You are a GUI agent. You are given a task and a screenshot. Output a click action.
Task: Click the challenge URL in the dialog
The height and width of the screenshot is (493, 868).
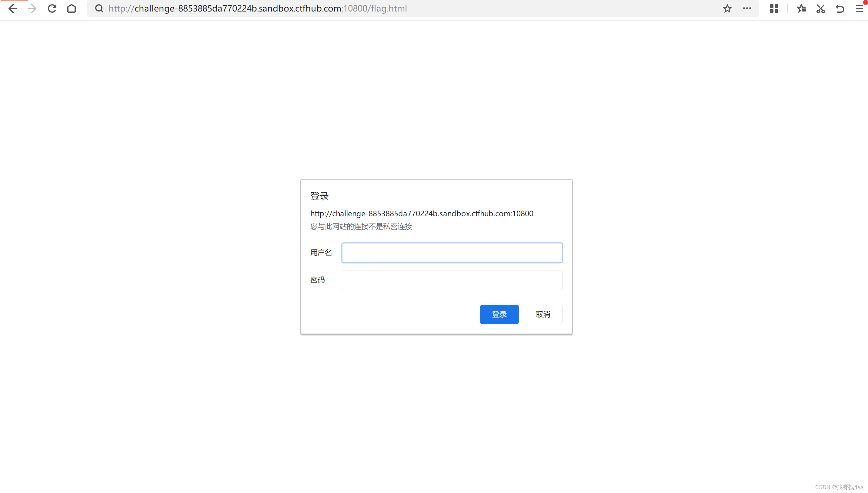pyautogui.click(x=422, y=214)
